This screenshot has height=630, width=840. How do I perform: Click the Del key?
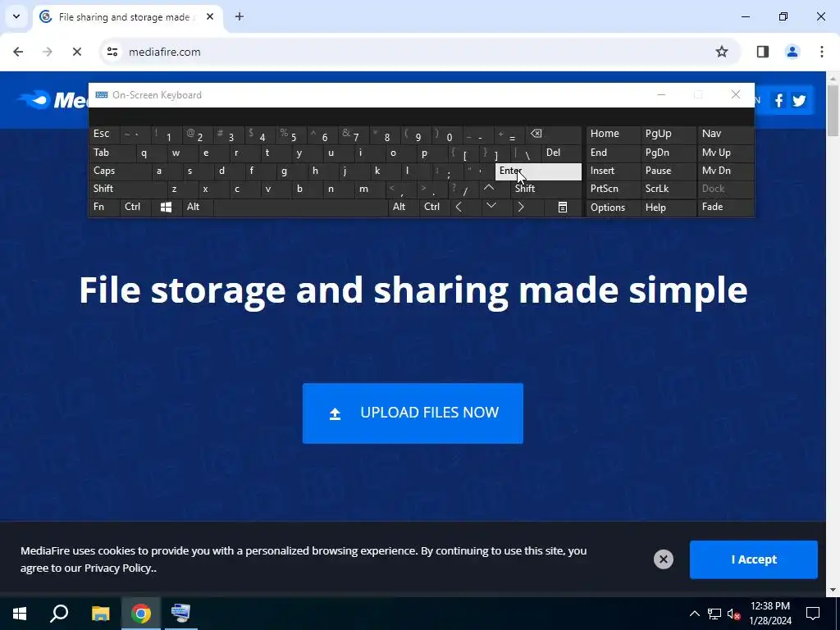click(561, 153)
